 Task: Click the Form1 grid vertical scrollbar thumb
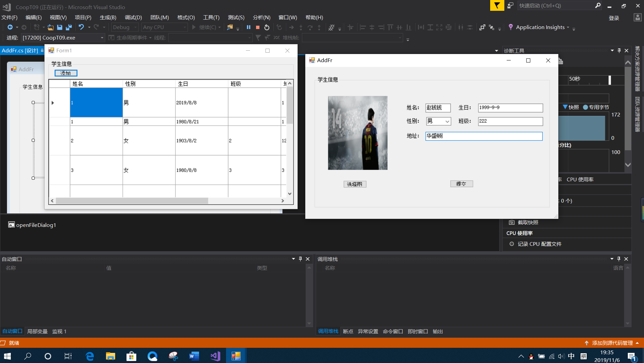tap(289, 105)
